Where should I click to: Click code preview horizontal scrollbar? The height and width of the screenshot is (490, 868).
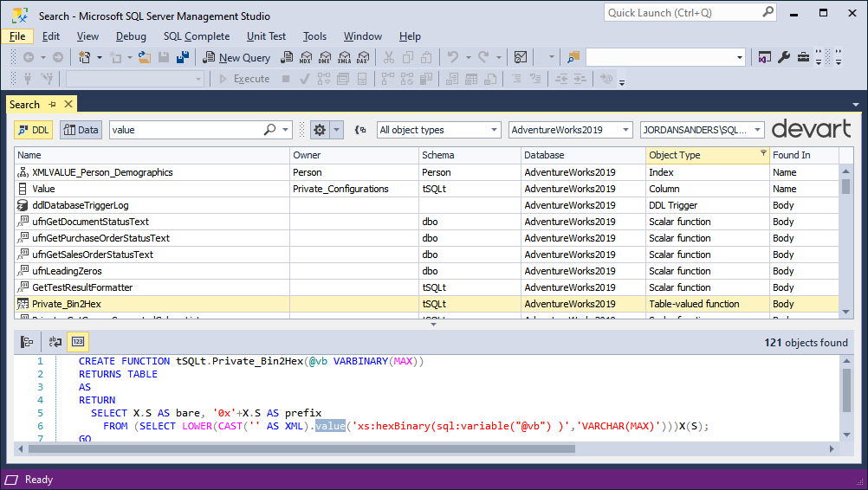click(301, 448)
